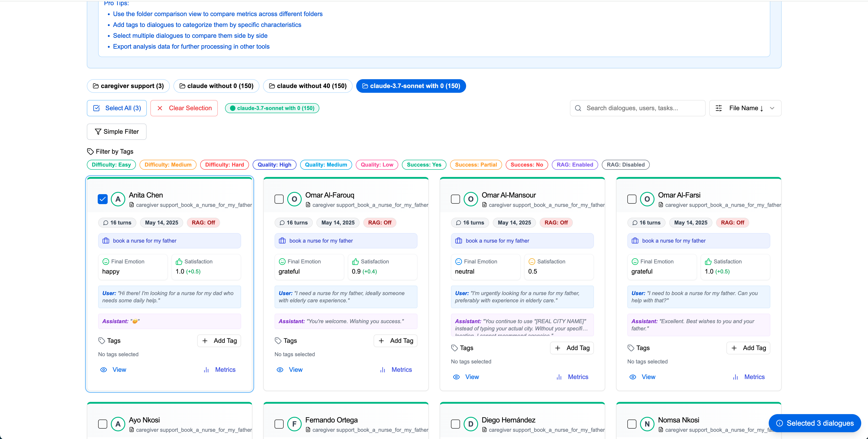Screen dimensions: 868x439
Task: Switch to claude without 0 (150) folder
Action: point(216,86)
